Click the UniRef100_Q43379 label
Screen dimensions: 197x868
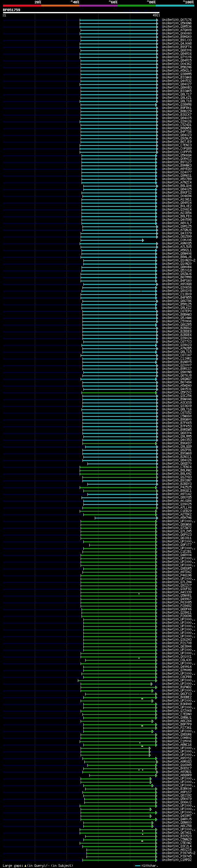click(177, 233)
